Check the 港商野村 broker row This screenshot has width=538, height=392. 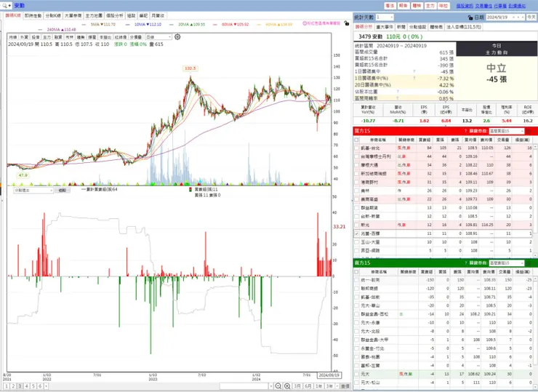[x=356, y=182]
